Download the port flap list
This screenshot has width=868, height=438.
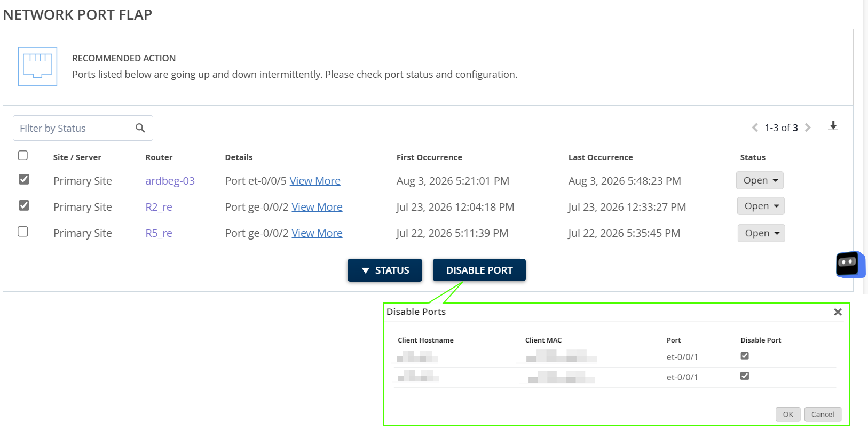click(x=833, y=126)
